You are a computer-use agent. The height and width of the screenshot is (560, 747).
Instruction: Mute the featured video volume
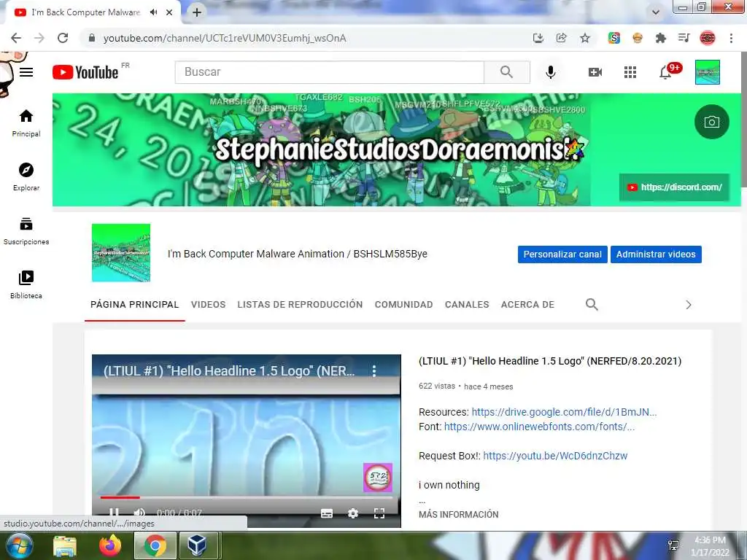(139, 513)
